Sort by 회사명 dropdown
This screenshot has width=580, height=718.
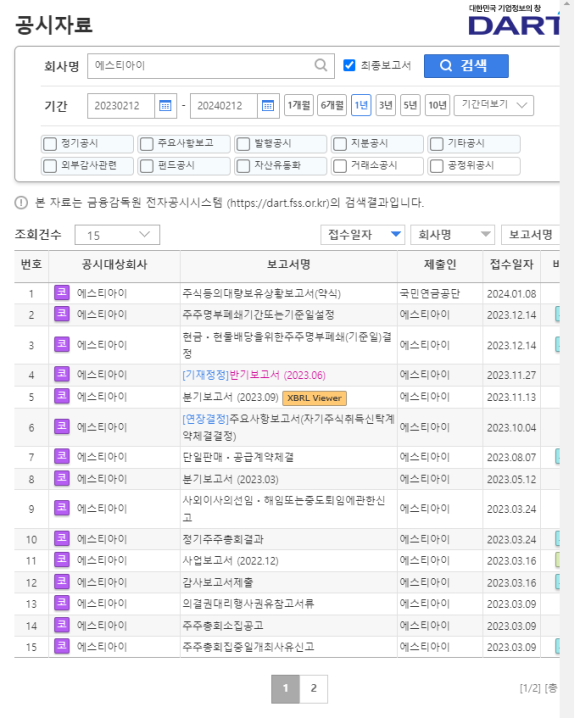pyautogui.click(x=452, y=234)
